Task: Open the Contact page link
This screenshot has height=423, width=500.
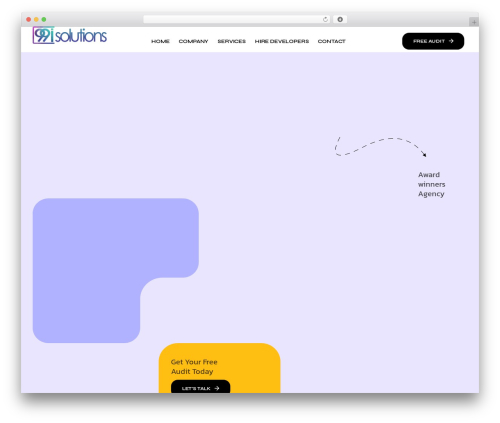Action: (x=332, y=41)
